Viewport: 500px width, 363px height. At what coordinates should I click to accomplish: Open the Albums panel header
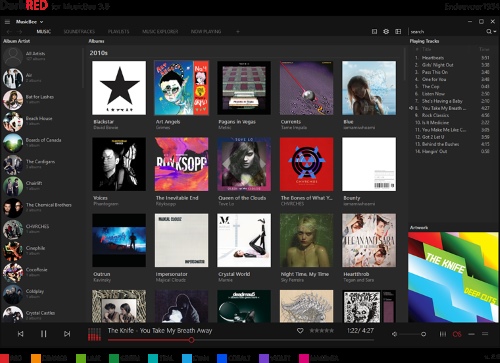tap(96, 41)
